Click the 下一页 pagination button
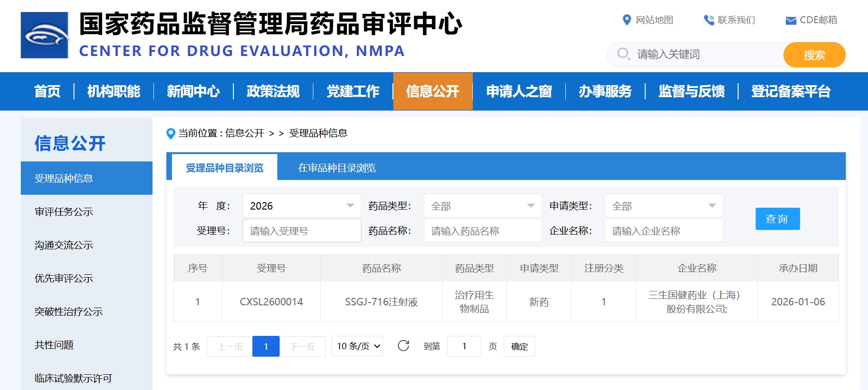Screen dimensions: 868x390 click(x=302, y=346)
